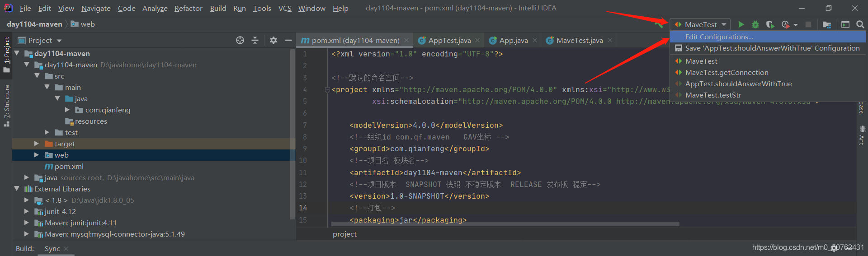Open the Tools menu
The height and width of the screenshot is (256, 868).
(x=262, y=8)
